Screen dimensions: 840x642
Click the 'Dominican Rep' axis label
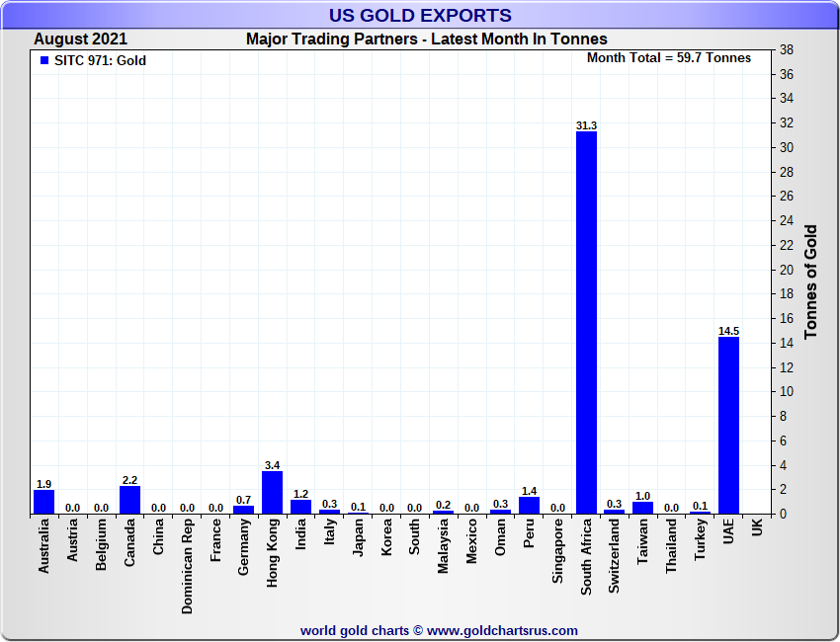[187, 566]
